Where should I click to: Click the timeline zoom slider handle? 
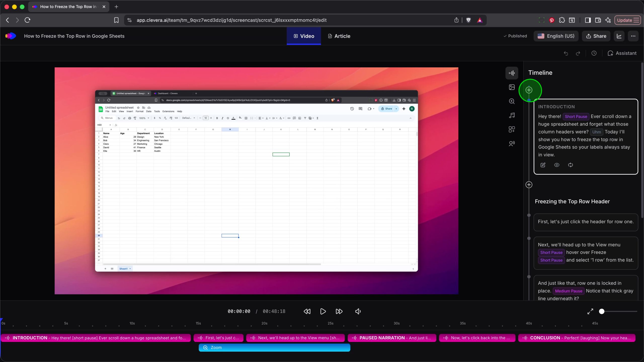click(x=601, y=311)
